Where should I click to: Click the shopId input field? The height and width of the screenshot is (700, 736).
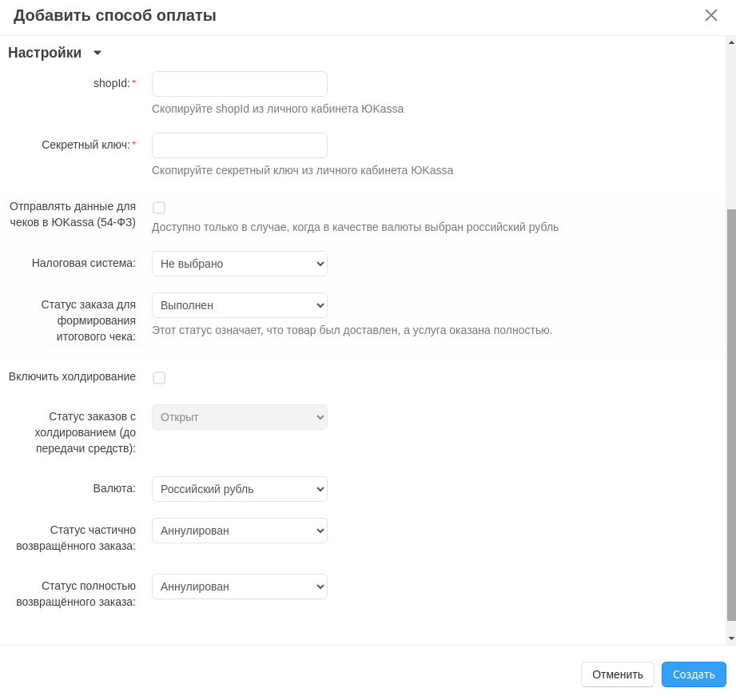click(240, 84)
